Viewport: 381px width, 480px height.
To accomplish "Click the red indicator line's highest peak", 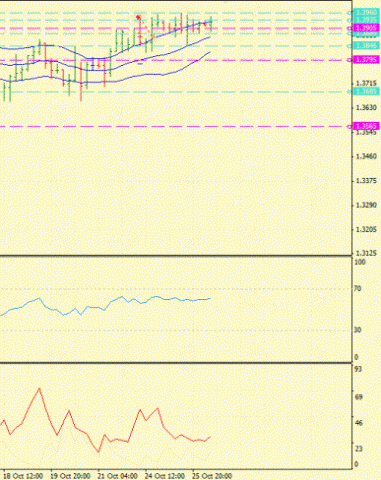I will point(39,388).
